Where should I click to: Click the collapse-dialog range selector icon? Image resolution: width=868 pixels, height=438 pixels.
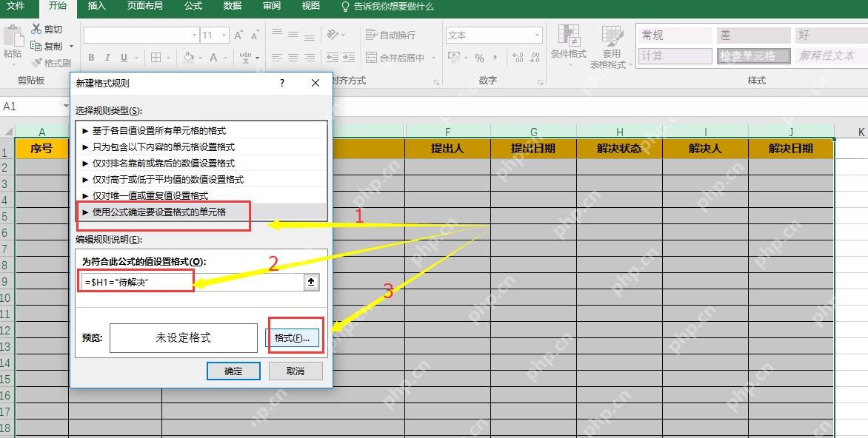(311, 282)
